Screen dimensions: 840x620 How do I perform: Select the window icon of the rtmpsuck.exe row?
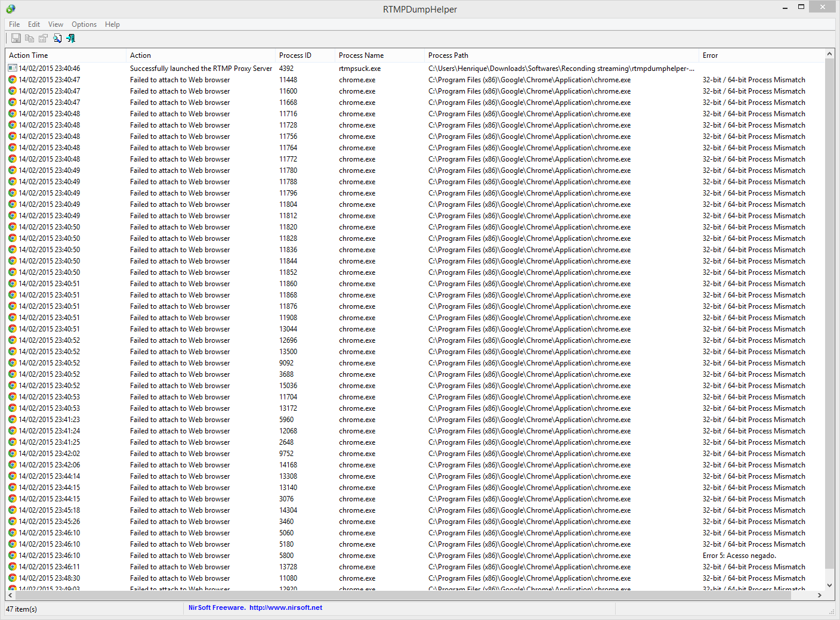click(13, 69)
